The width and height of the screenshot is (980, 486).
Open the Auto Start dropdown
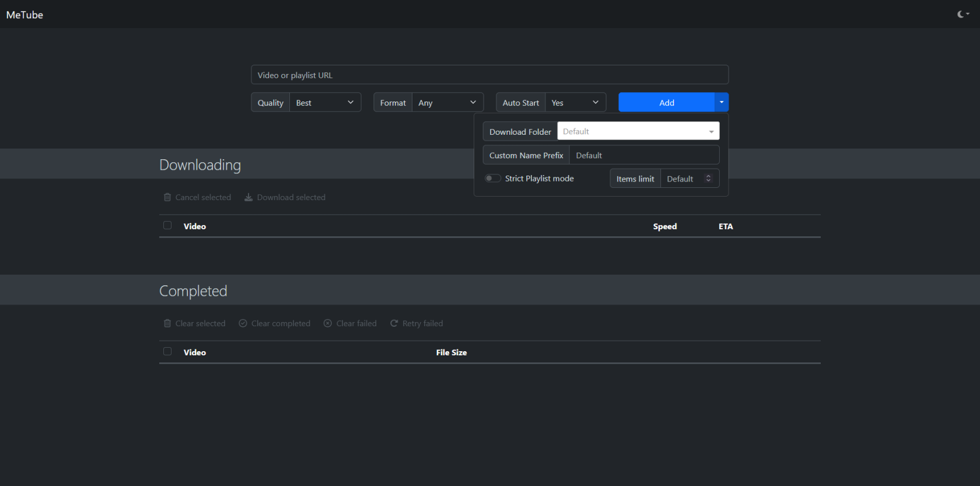pyautogui.click(x=575, y=103)
